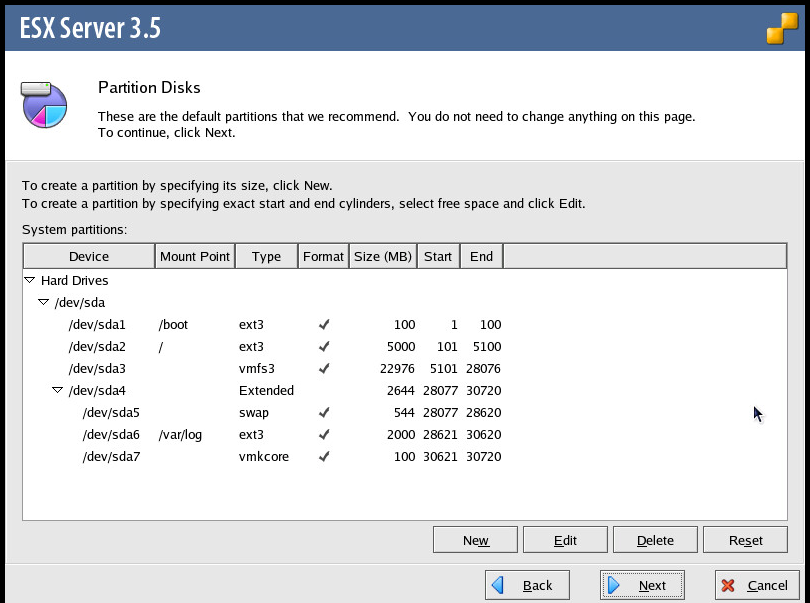The height and width of the screenshot is (603, 810).
Task: Click the Partition Disks heading
Action: coord(149,87)
